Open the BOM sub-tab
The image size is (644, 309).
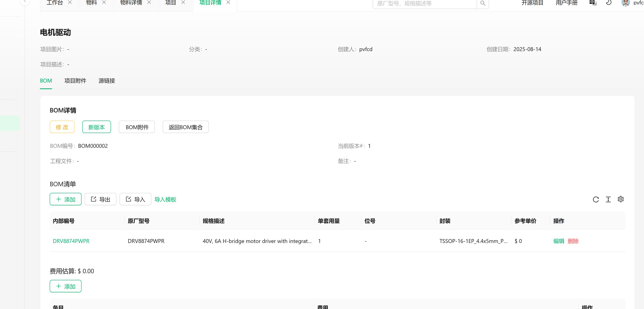click(x=46, y=81)
